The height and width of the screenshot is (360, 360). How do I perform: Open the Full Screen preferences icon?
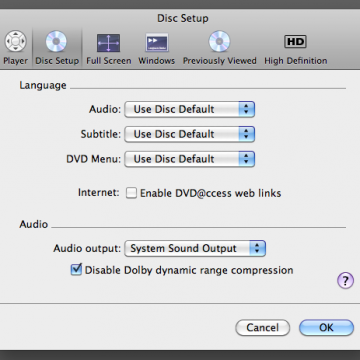108,43
